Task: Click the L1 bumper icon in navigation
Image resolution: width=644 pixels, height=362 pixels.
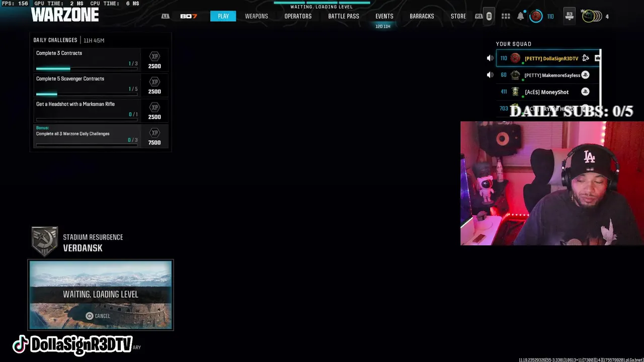Action: tap(165, 16)
